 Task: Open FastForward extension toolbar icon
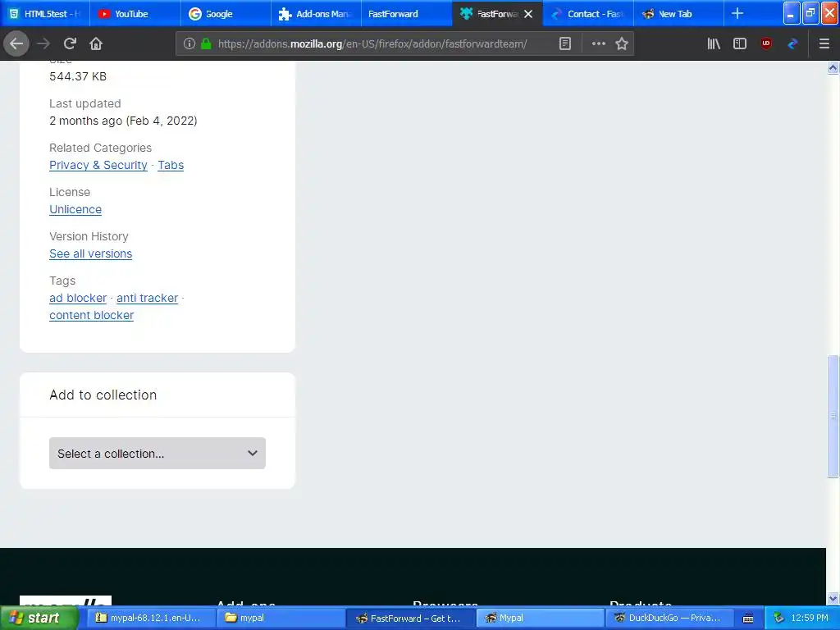pos(793,44)
